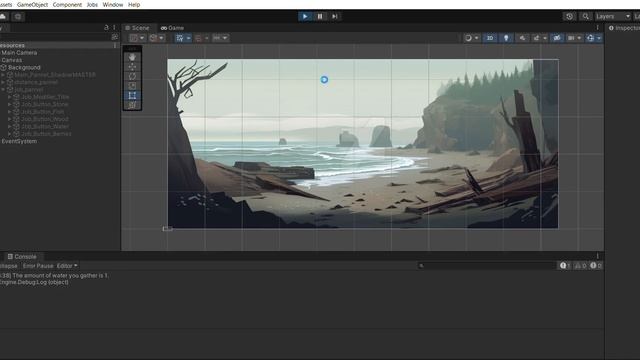Toggle error messages count in Console
This screenshot has width=640, height=360.
(x=596, y=266)
